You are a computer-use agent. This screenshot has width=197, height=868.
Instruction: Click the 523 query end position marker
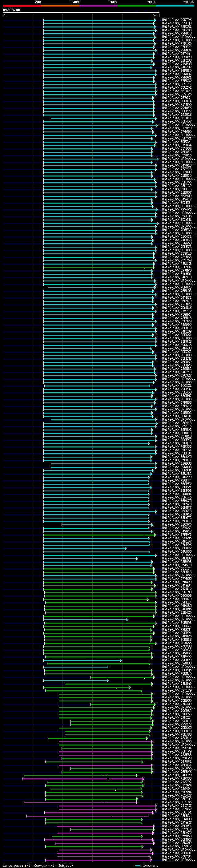point(155,15)
